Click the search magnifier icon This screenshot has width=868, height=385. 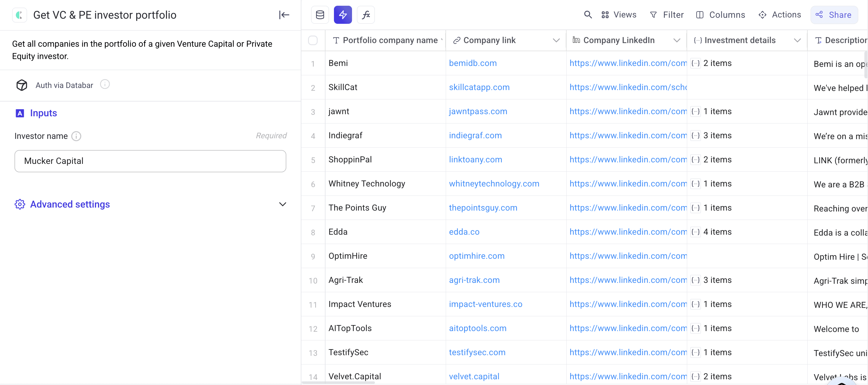click(588, 14)
